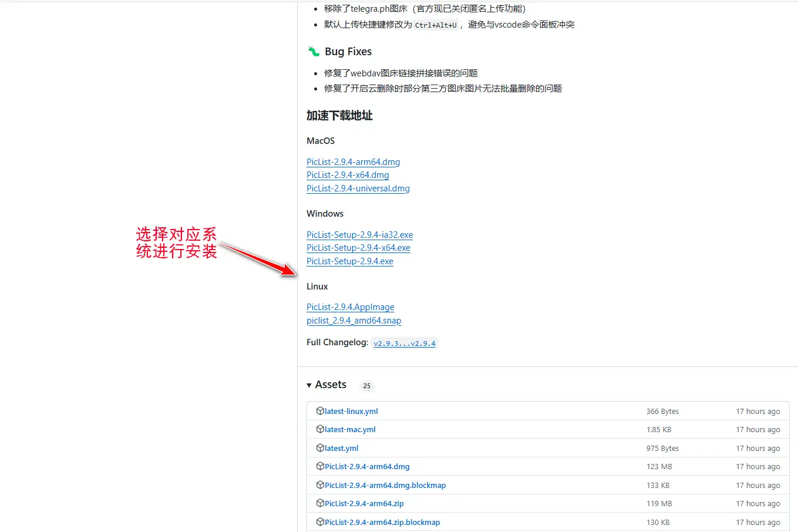The image size is (798, 532).
Task: Click the 366 Bytes size value
Action: click(662, 412)
